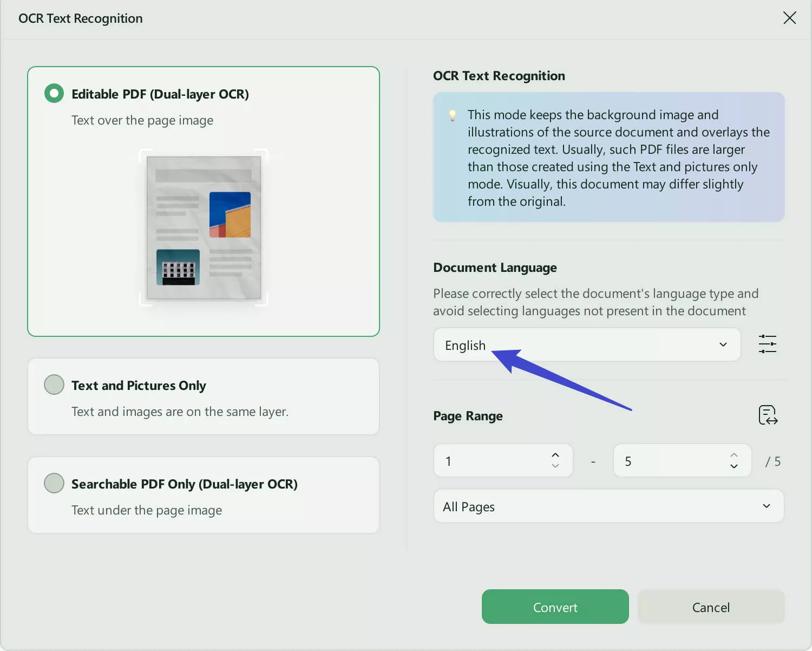
Task: Click the Convert button
Action: 555,607
